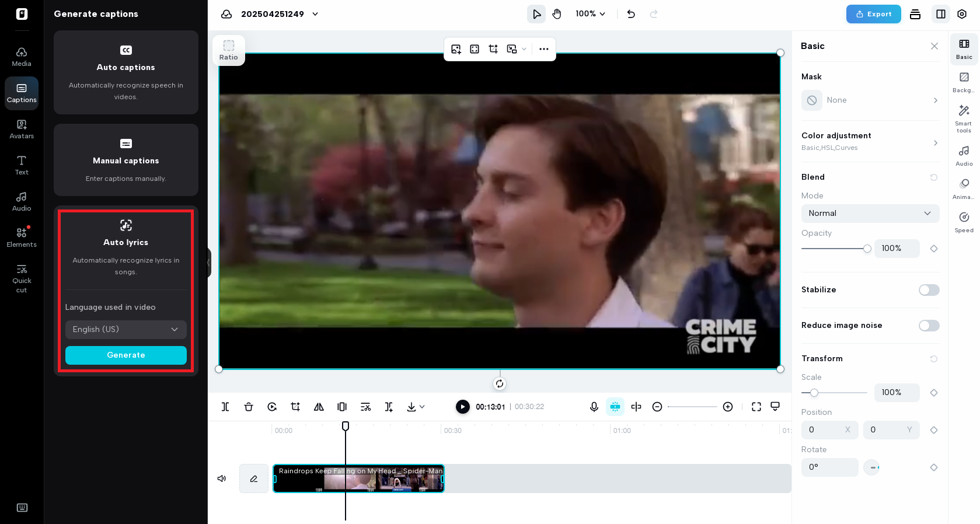Open the Avatars panel
Viewport: 980px width, 524px height.
(x=22, y=130)
